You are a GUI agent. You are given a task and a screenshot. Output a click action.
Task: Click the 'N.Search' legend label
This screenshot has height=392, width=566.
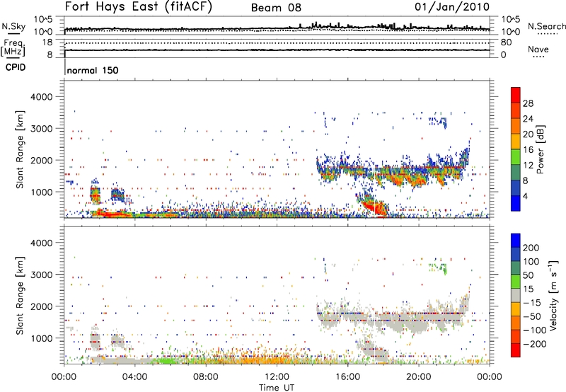coord(546,26)
